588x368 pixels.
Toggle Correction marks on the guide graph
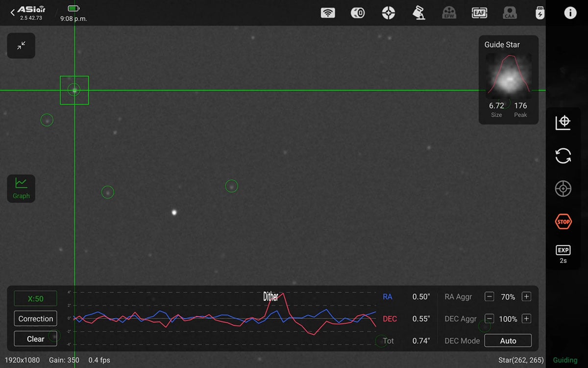pos(35,318)
